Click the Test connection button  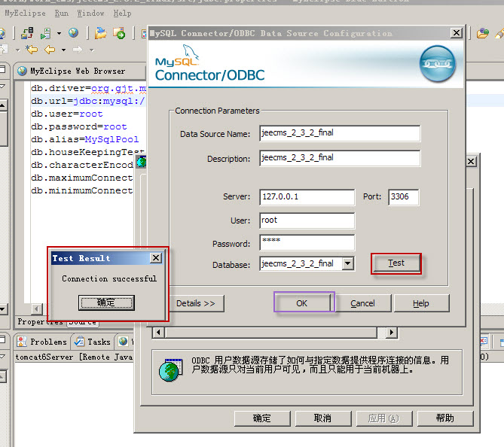tap(396, 263)
